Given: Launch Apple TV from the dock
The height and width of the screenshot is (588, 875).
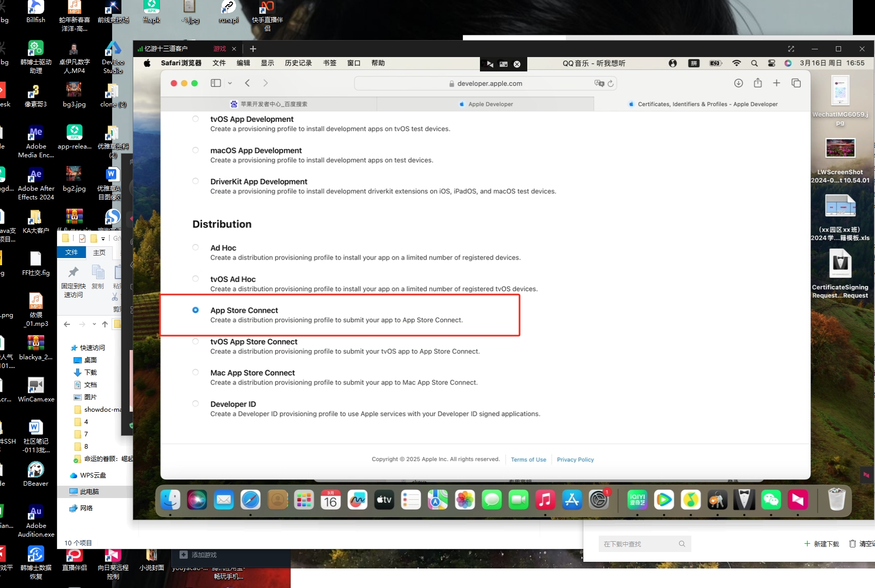Looking at the screenshot, I should pos(384,500).
